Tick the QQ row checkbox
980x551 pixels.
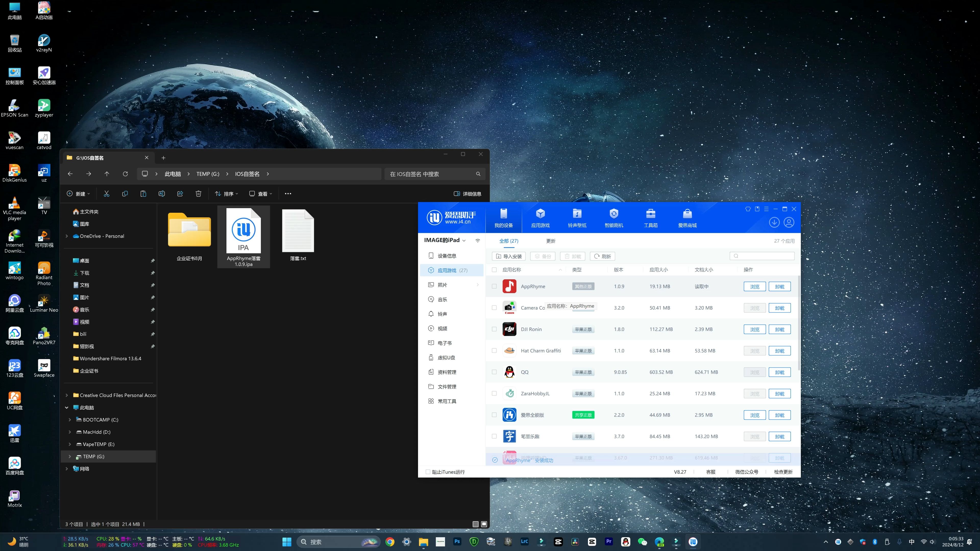(x=494, y=372)
